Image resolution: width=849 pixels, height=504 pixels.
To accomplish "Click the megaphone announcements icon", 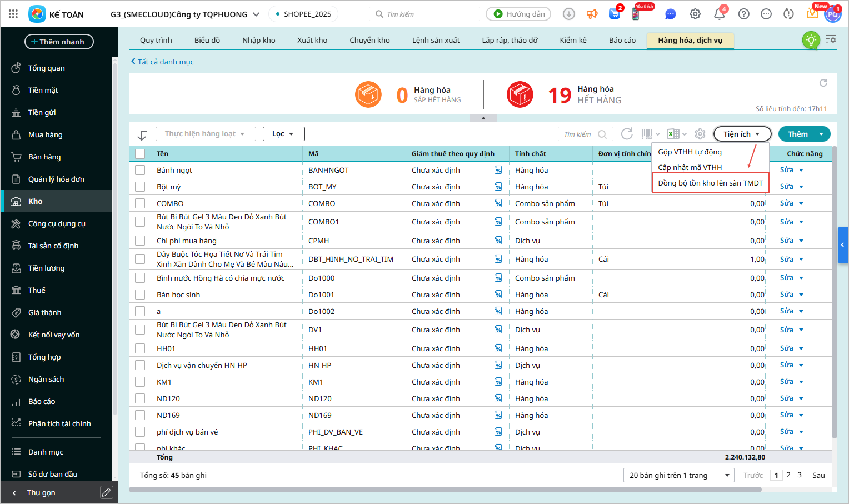I will (x=592, y=14).
